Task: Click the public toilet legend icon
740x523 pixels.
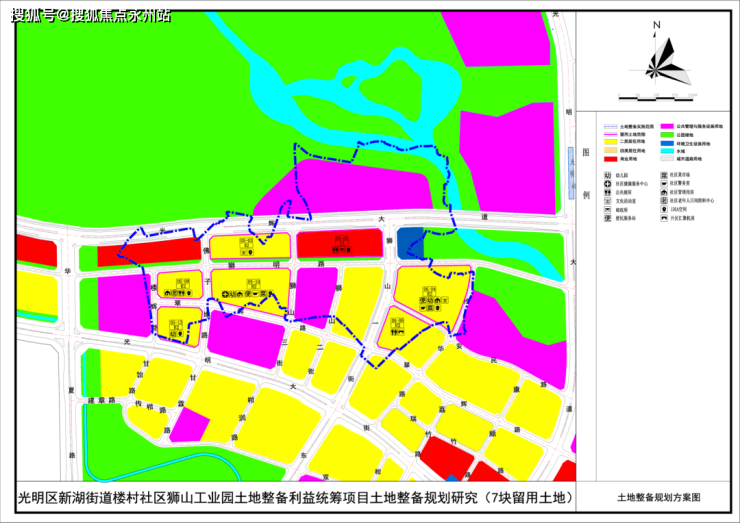Action: point(607,193)
